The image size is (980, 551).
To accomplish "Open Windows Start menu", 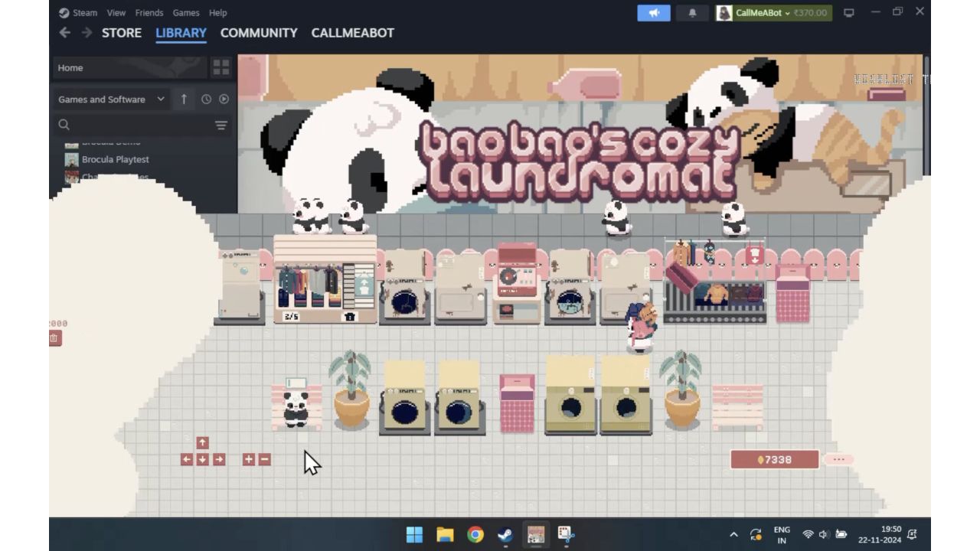I will pos(414,534).
